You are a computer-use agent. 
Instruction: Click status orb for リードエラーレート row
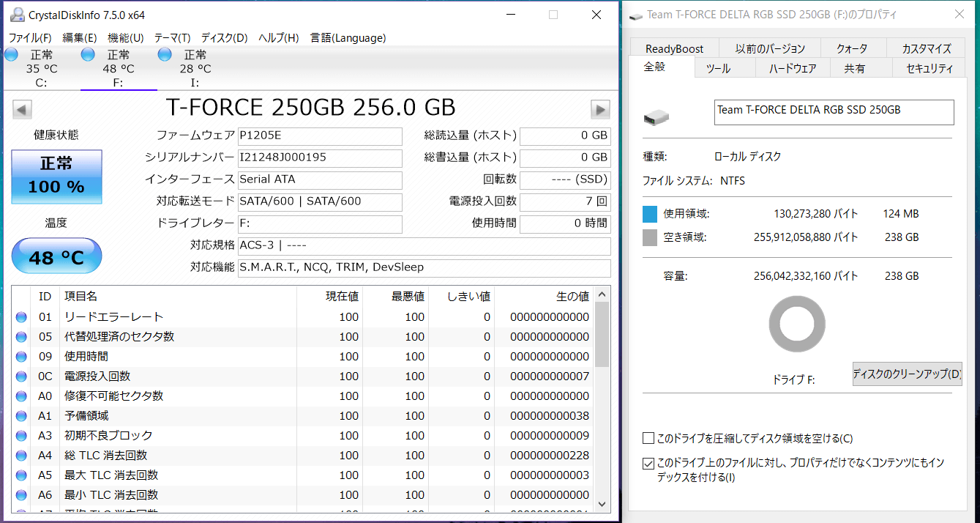click(x=21, y=317)
